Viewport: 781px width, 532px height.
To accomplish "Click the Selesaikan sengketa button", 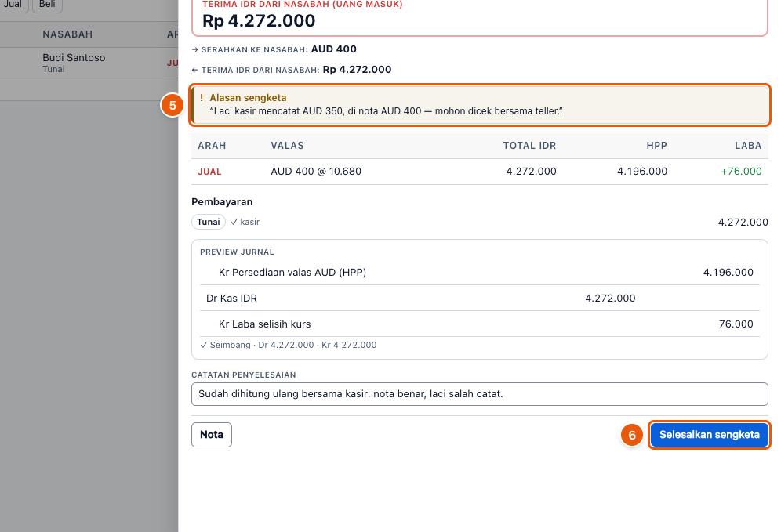I will coord(710,435).
